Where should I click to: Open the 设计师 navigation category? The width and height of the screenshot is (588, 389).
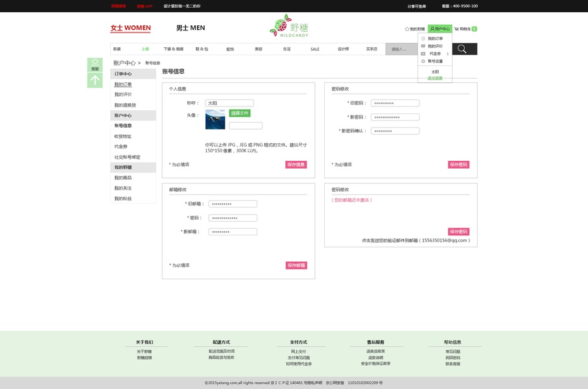click(343, 49)
